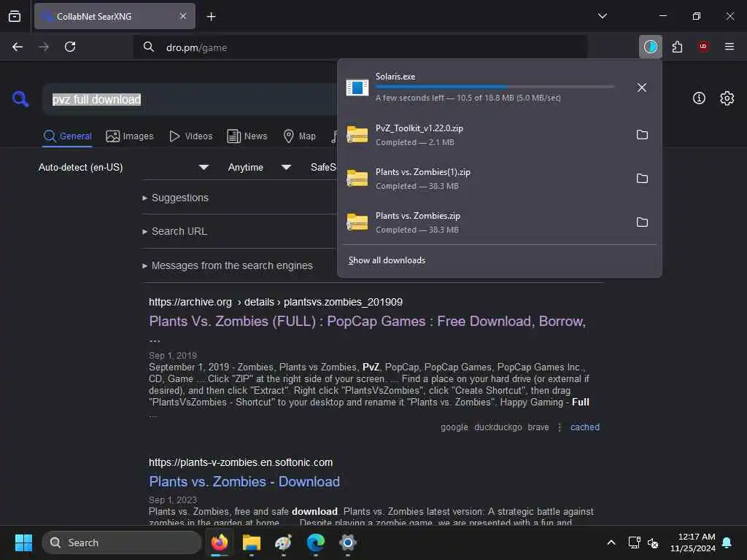Viewport: 747px width, 560px height.
Task: Switch to the Videos search tab
Action: coord(190,136)
